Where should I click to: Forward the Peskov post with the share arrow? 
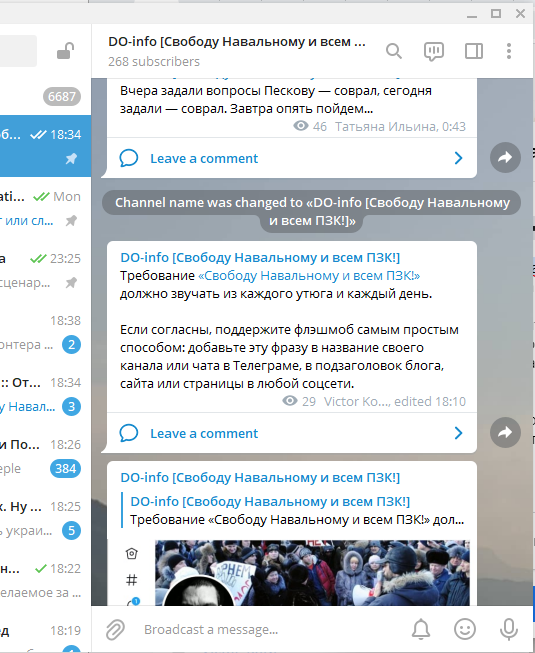click(505, 157)
